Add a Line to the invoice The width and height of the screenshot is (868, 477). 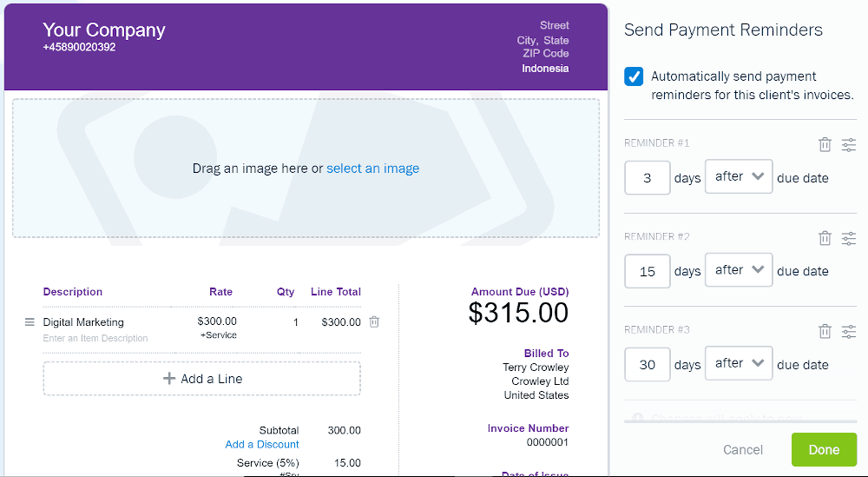[x=202, y=379]
